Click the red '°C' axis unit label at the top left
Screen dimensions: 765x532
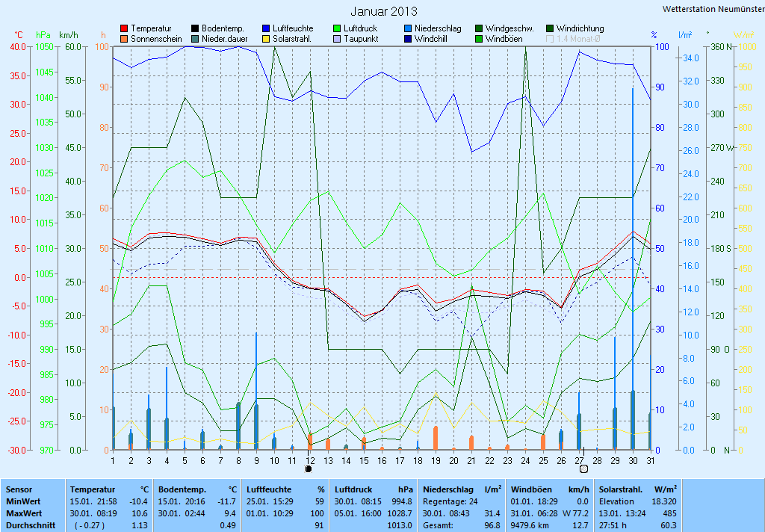[x=18, y=35]
